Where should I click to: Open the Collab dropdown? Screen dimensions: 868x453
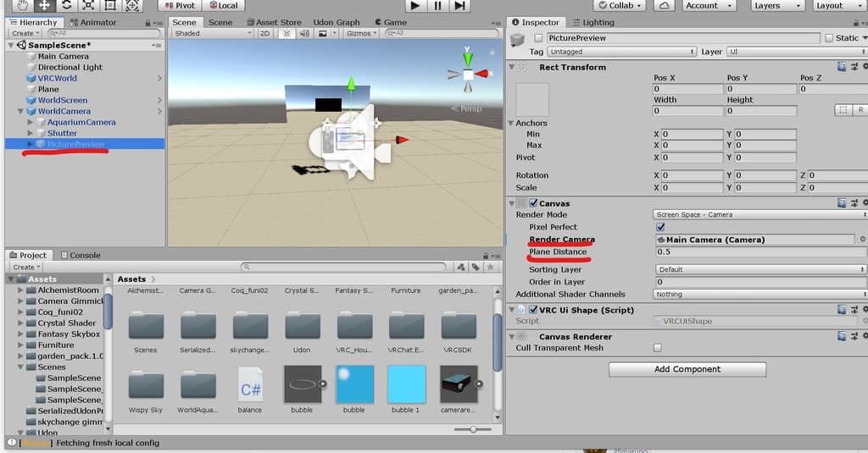[x=620, y=6]
